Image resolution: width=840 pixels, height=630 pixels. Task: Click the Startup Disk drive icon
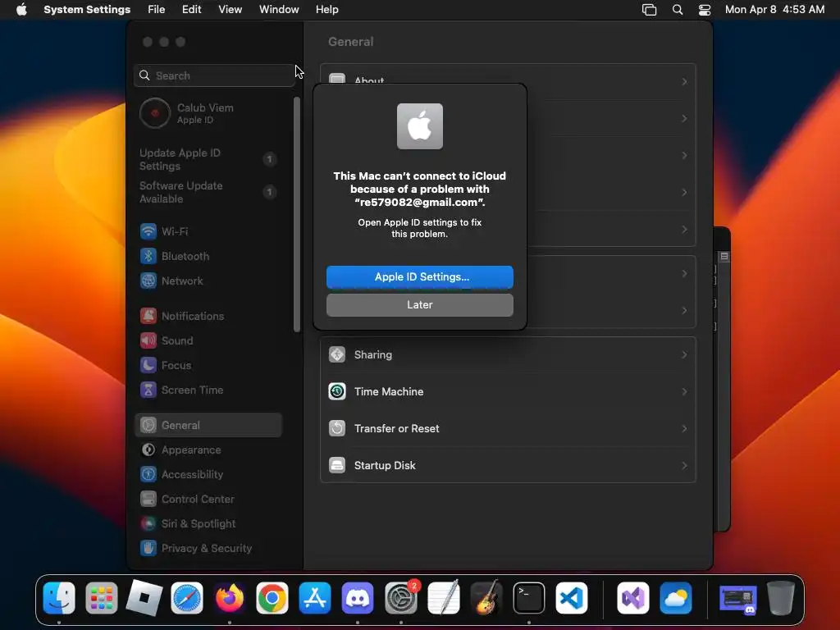[337, 465]
